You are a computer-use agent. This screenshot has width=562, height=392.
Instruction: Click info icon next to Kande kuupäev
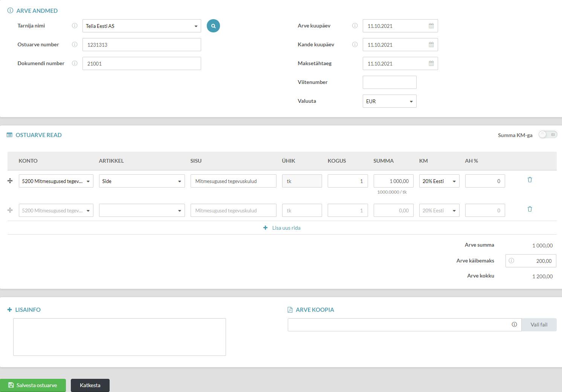click(x=355, y=44)
